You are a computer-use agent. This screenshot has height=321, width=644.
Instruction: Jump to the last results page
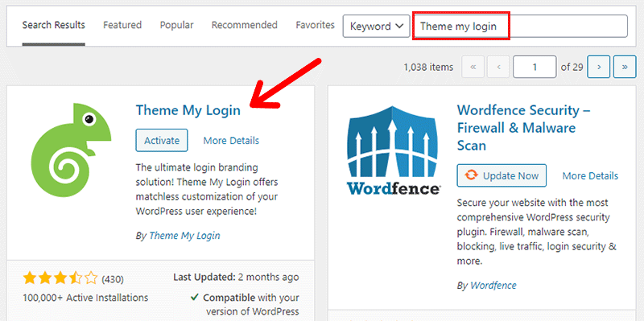625,67
